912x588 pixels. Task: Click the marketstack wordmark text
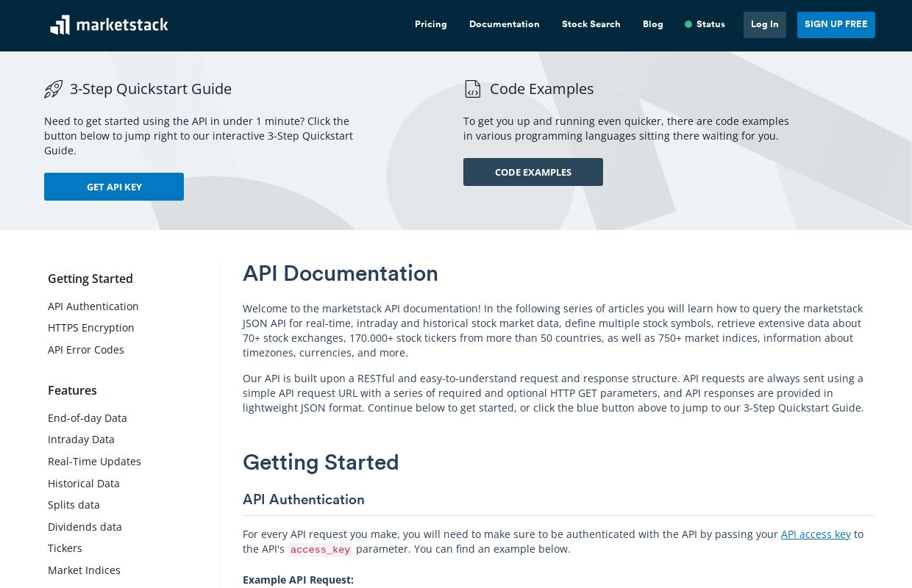point(122,25)
